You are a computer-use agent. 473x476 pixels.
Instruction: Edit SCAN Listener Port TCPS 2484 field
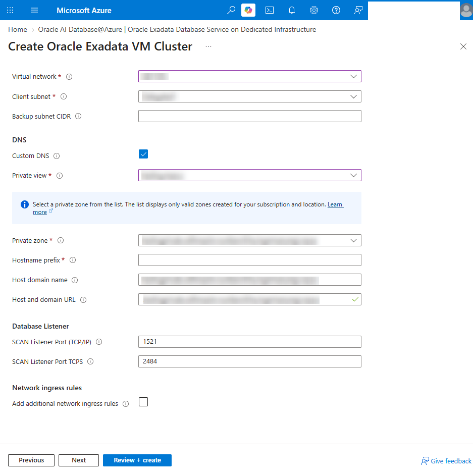(249, 361)
